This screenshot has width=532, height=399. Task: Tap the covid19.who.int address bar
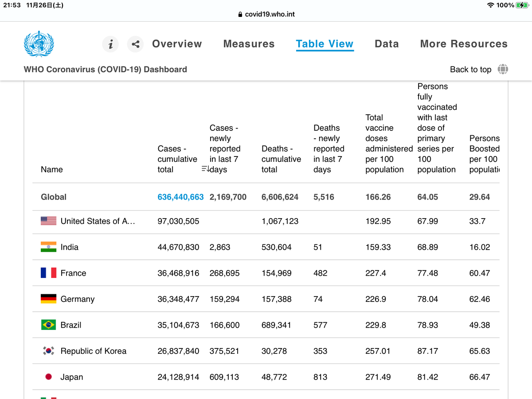coord(266,14)
